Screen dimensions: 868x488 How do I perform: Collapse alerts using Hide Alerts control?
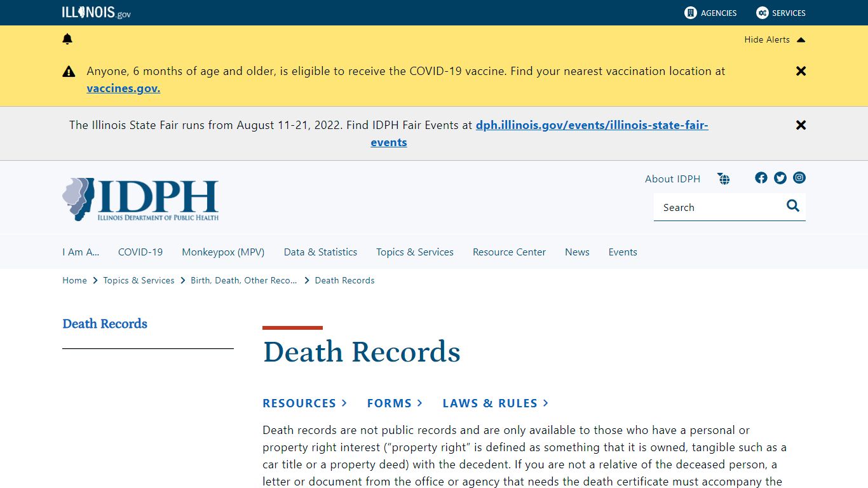[775, 39]
